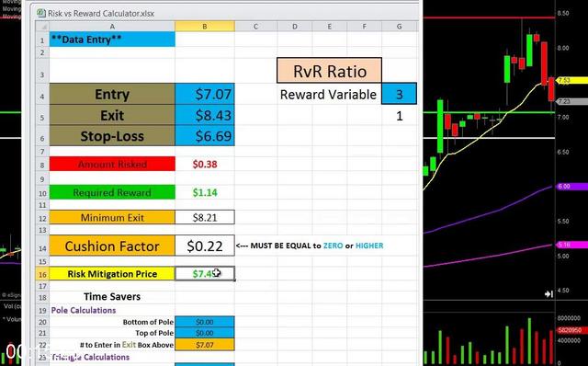Select row 20 header
Screen dimensions: 588x366
[x=42, y=322]
